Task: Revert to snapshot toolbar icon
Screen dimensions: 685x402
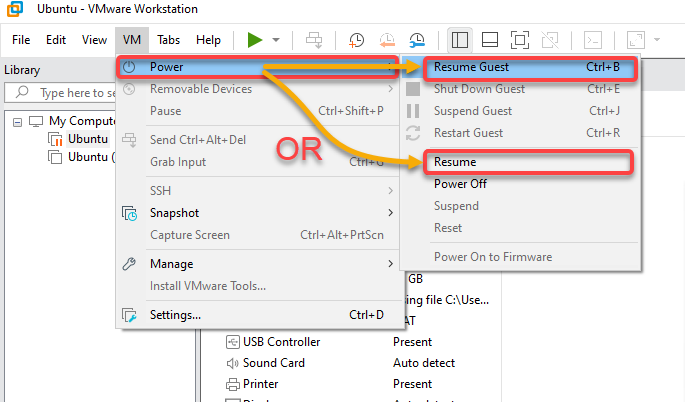Action: [387, 40]
